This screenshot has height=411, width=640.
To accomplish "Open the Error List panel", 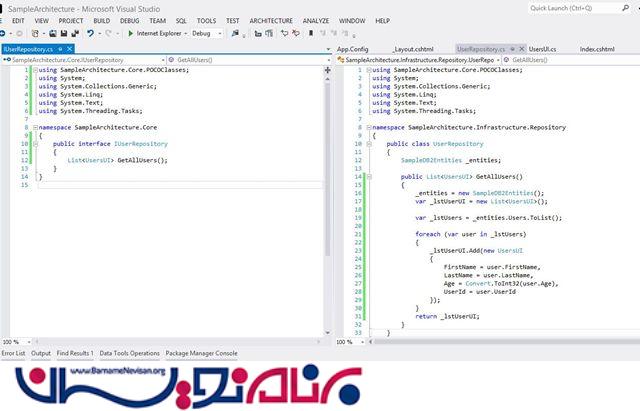I will (13, 353).
